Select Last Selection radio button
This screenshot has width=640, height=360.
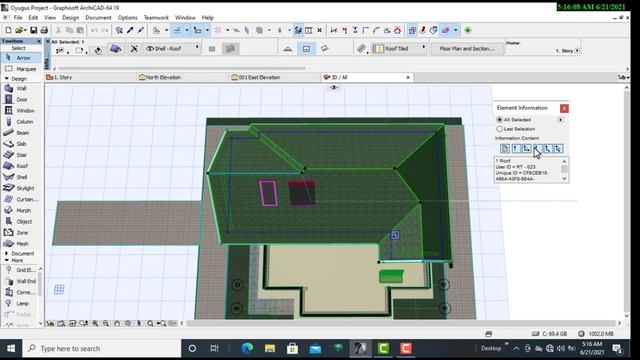(x=499, y=129)
